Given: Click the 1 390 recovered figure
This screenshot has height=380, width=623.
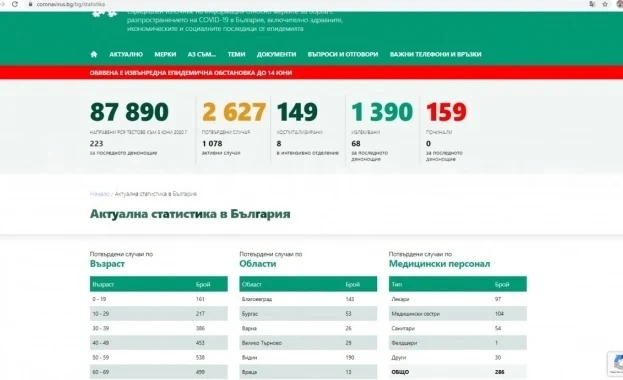Looking at the screenshot, I should pos(382,112).
